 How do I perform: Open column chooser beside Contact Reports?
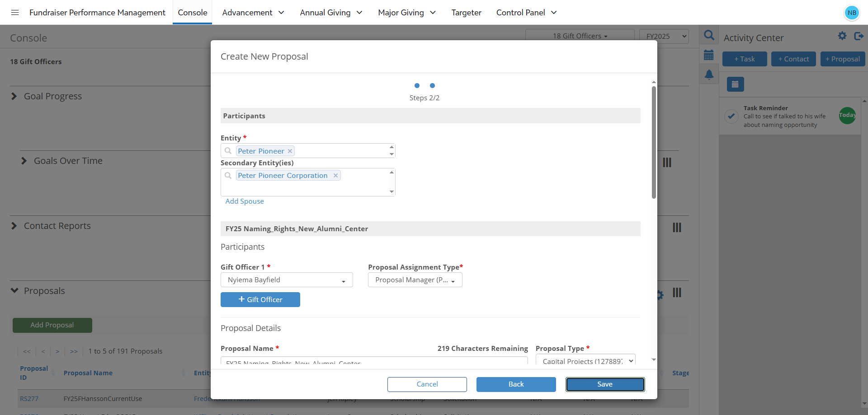pyautogui.click(x=677, y=227)
